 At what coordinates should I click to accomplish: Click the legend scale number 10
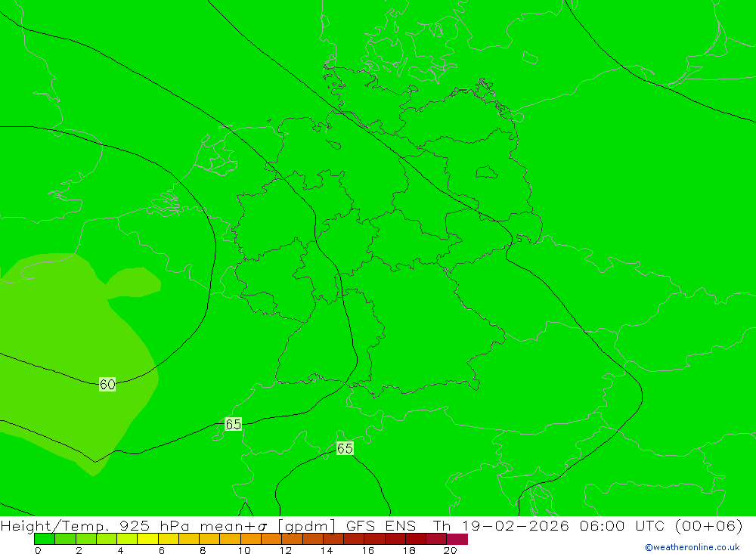click(244, 550)
